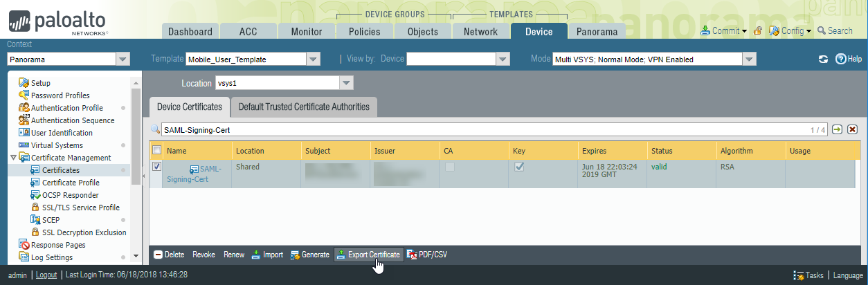
Task: Open the Network tab
Action: (481, 31)
